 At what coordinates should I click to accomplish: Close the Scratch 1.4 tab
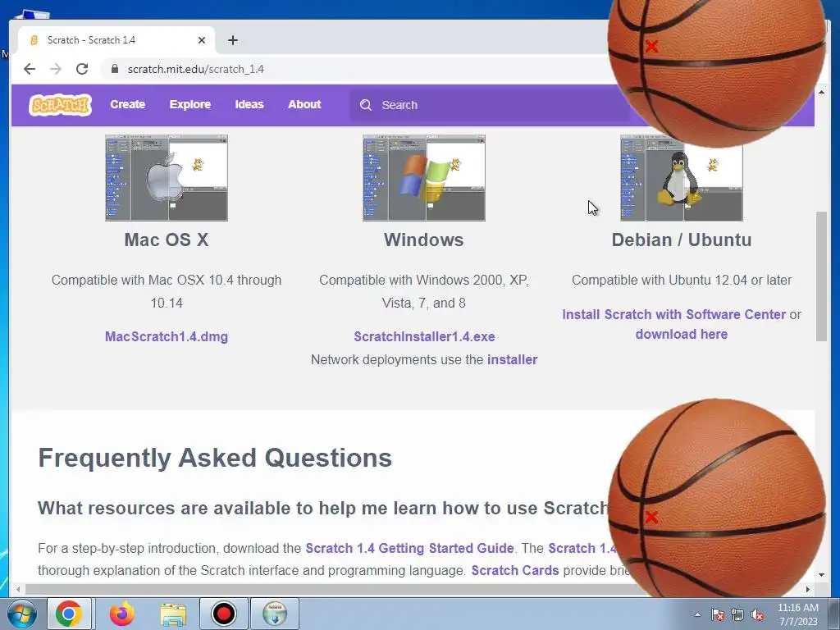click(202, 40)
